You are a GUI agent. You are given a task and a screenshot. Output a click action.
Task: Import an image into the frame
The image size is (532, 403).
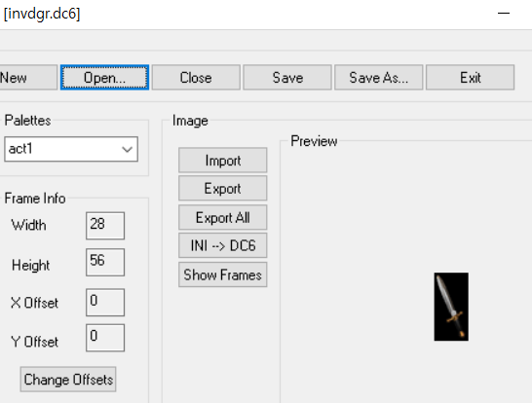point(222,160)
